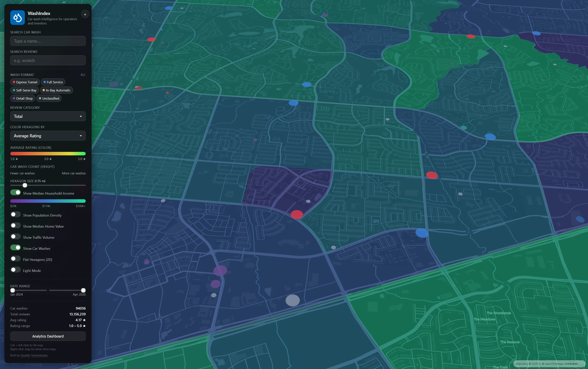Focus the Search Car Wash name field
This screenshot has width=588, height=369.
[x=48, y=41]
